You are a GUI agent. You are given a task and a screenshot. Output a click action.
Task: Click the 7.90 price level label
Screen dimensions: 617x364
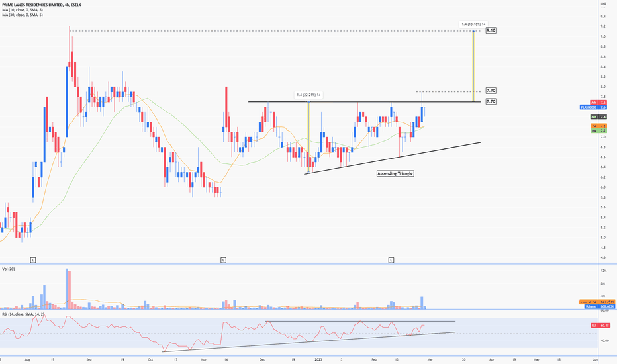click(x=491, y=91)
